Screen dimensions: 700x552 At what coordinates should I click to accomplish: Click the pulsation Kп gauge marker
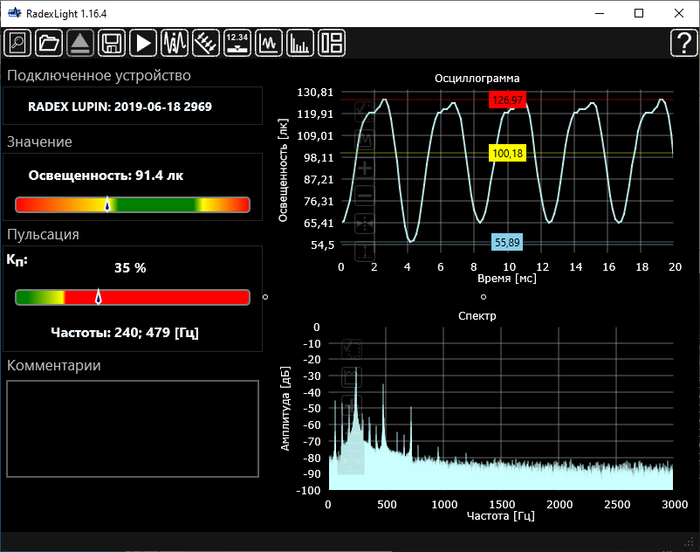click(x=98, y=296)
